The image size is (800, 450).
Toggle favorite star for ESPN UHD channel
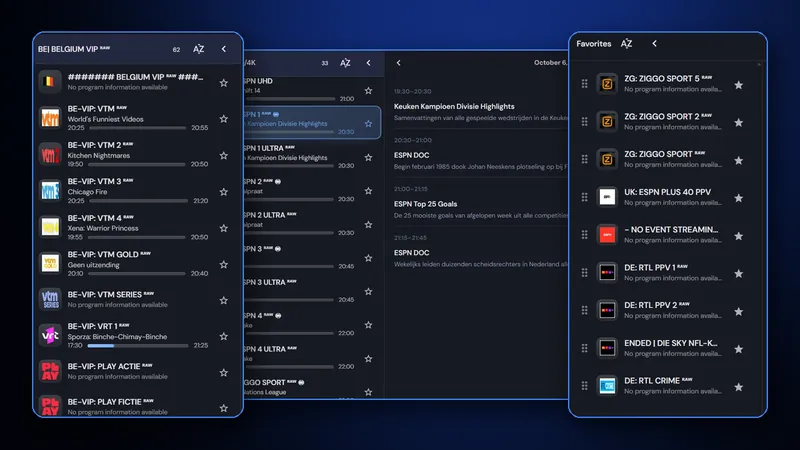coord(368,91)
